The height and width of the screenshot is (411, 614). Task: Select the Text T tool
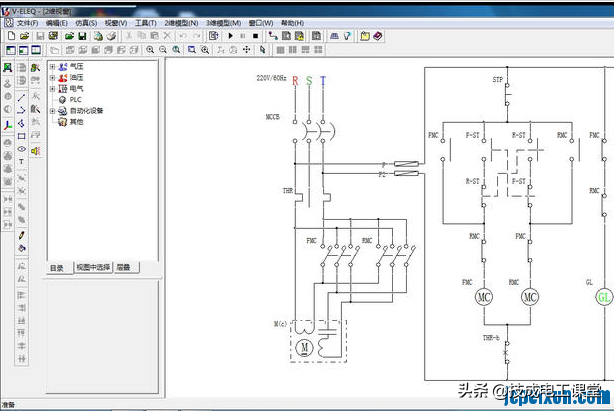[x=22, y=162]
